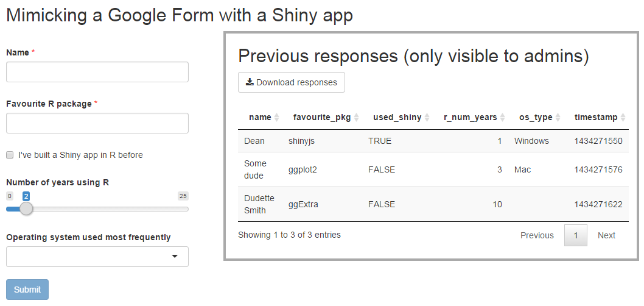The height and width of the screenshot is (306, 644).
Task: Download responses button
Action: 291,82
